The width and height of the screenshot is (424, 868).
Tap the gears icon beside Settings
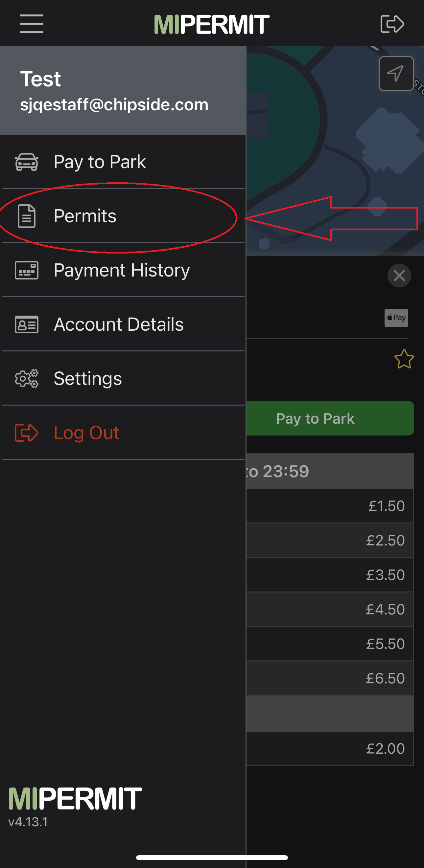pos(26,378)
